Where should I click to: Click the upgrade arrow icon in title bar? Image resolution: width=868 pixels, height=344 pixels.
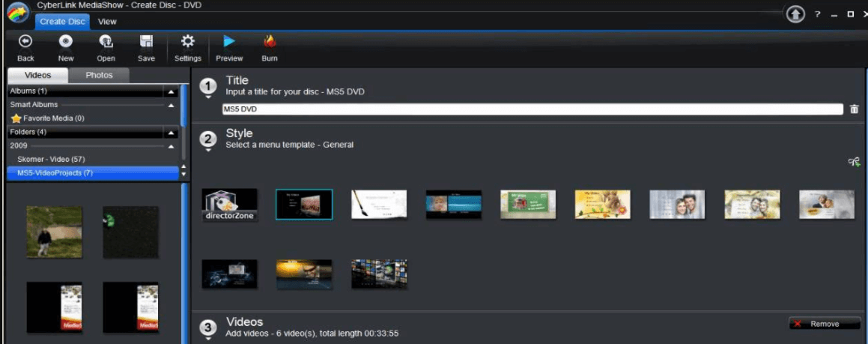[x=795, y=14]
